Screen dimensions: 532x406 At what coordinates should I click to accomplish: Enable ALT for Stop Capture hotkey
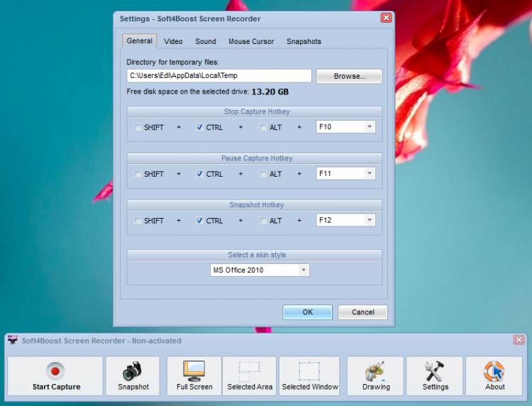pos(263,127)
